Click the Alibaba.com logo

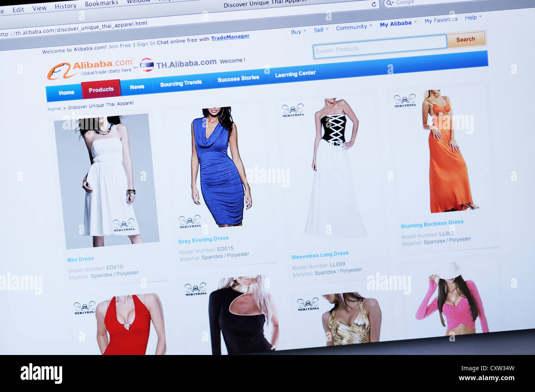coord(91,69)
